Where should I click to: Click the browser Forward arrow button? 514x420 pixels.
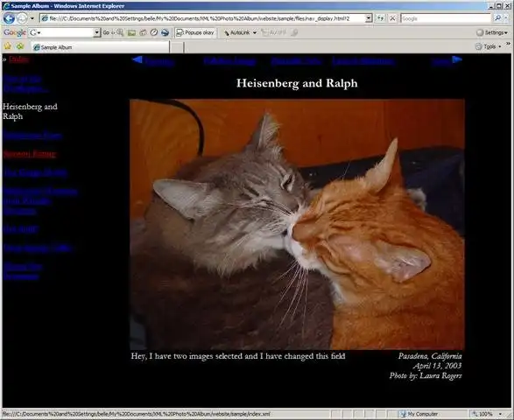point(22,18)
